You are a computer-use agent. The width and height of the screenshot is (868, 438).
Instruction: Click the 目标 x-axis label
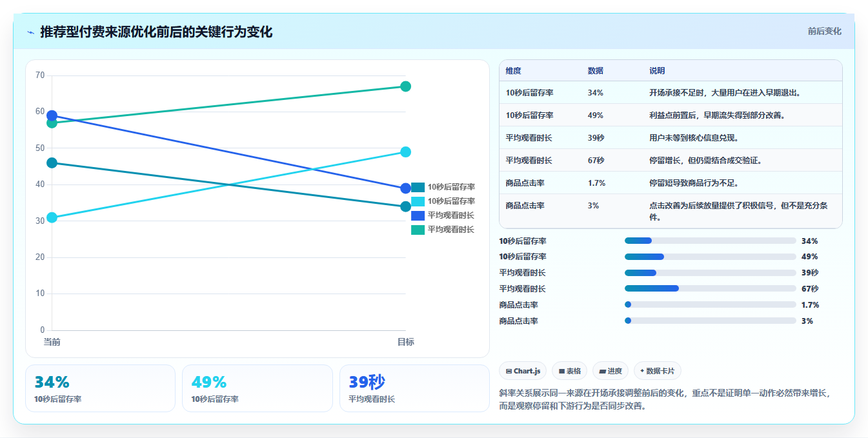click(x=406, y=342)
